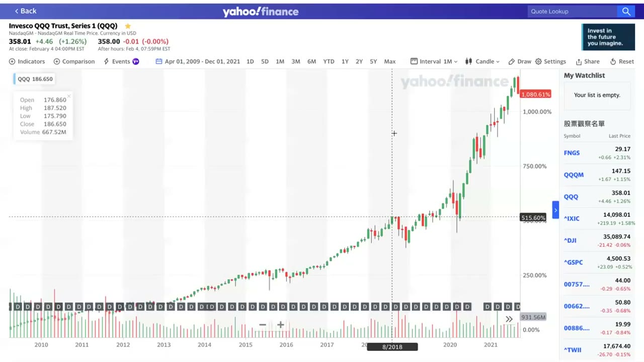Click the search magnifier button
This screenshot has width=644, height=362.
(626, 11)
